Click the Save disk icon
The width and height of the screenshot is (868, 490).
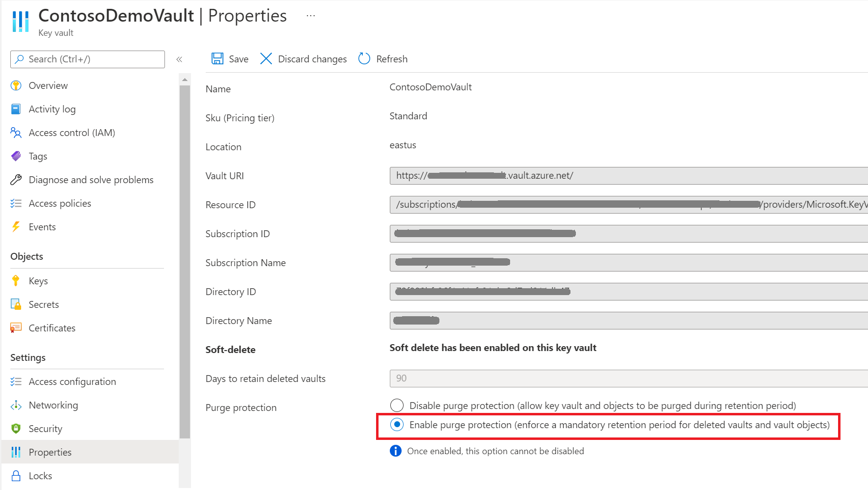217,59
